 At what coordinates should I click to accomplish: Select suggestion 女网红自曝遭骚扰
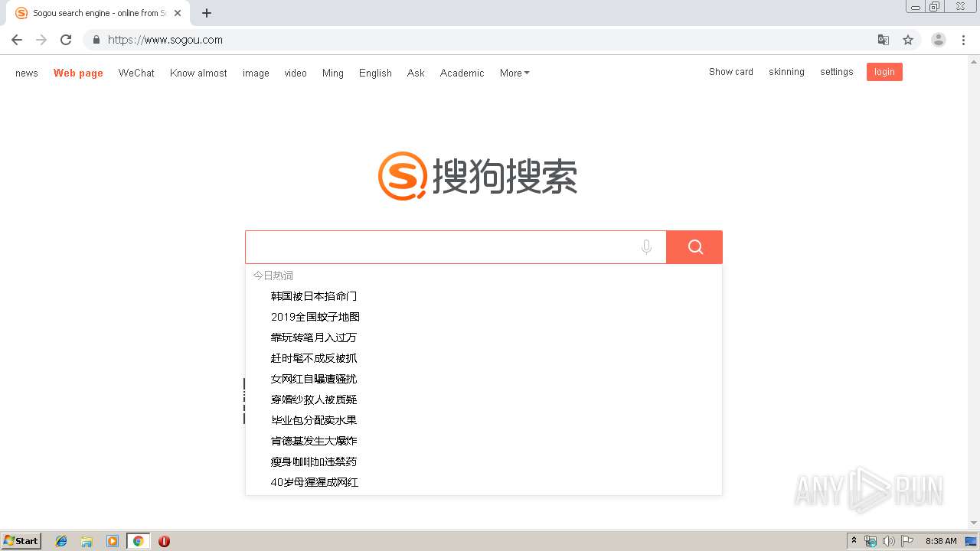pos(314,379)
